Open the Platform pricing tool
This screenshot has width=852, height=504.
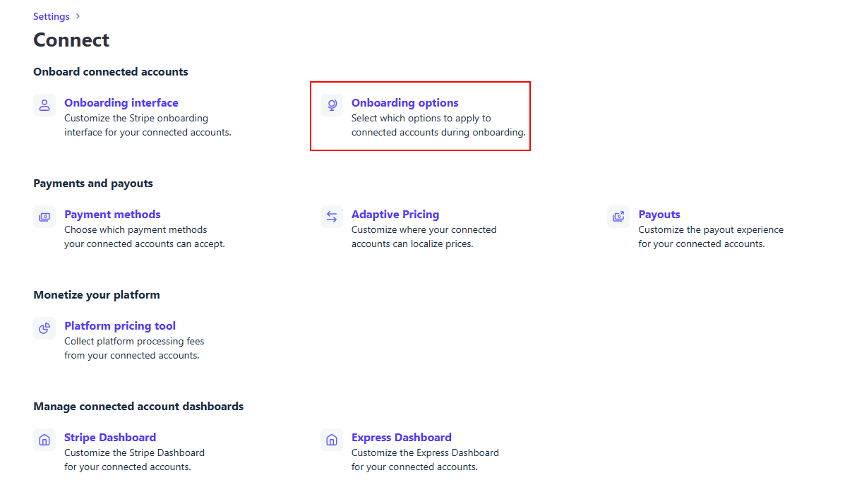[120, 326]
